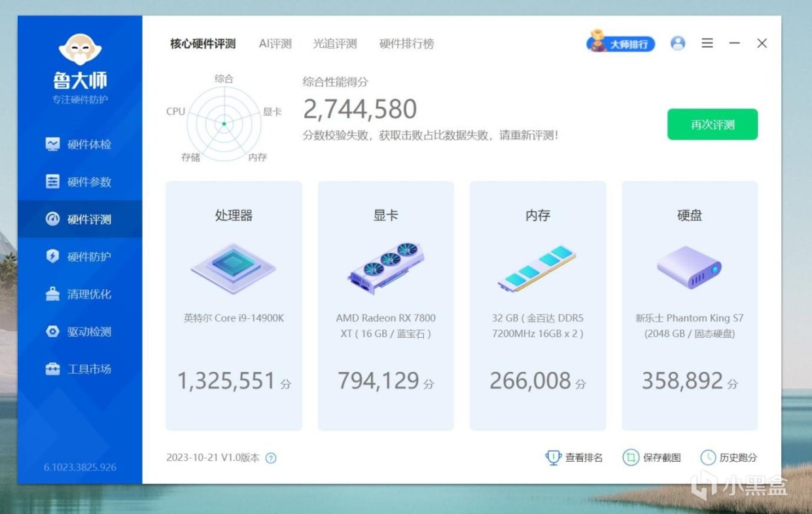Click the memory stick illustration
812x514 pixels.
(537, 269)
